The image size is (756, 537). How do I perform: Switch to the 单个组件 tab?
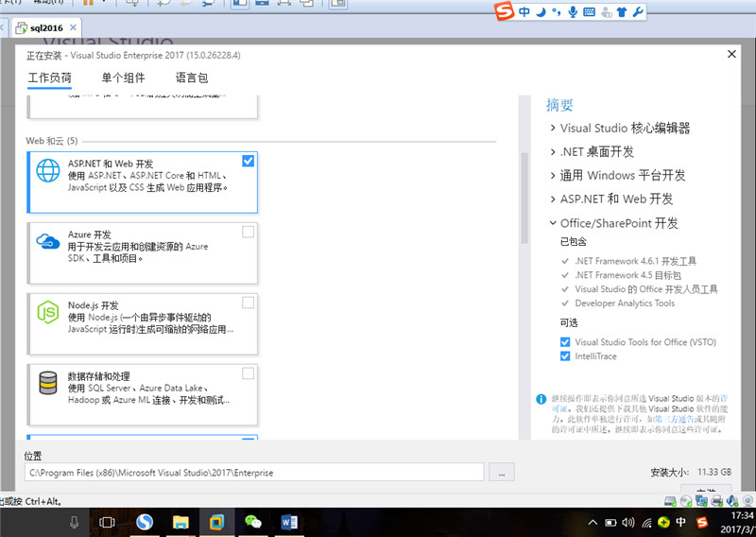click(123, 78)
